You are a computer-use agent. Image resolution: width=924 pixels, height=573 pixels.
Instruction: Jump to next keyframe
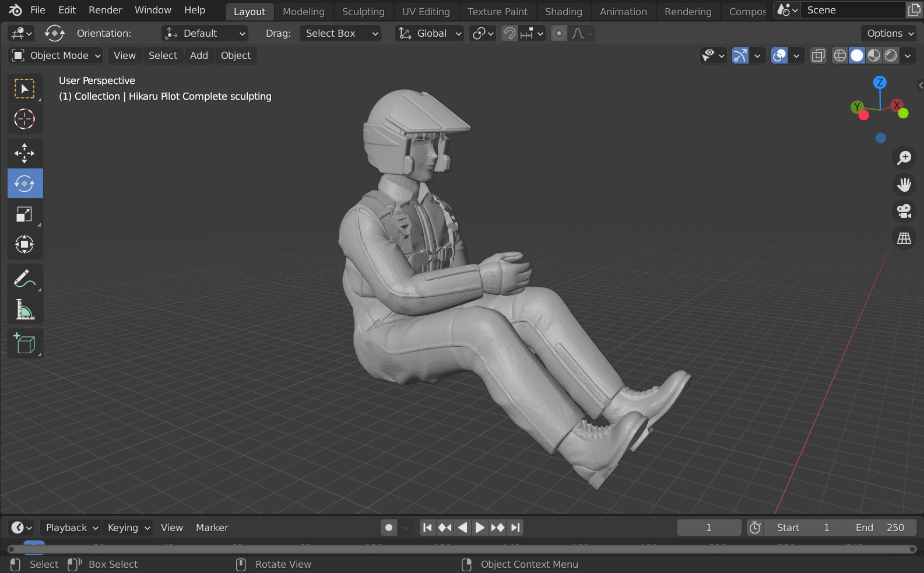tap(497, 528)
